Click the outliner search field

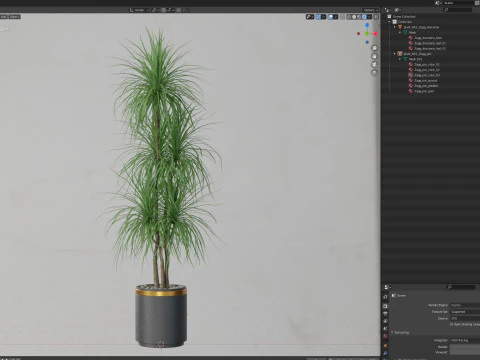tap(457, 10)
